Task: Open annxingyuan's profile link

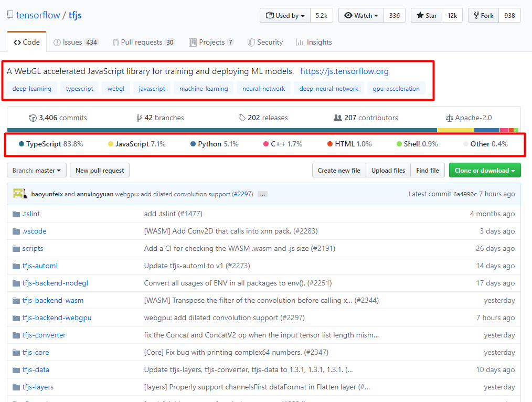Action: pyautogui.click(x=95, y=194)
